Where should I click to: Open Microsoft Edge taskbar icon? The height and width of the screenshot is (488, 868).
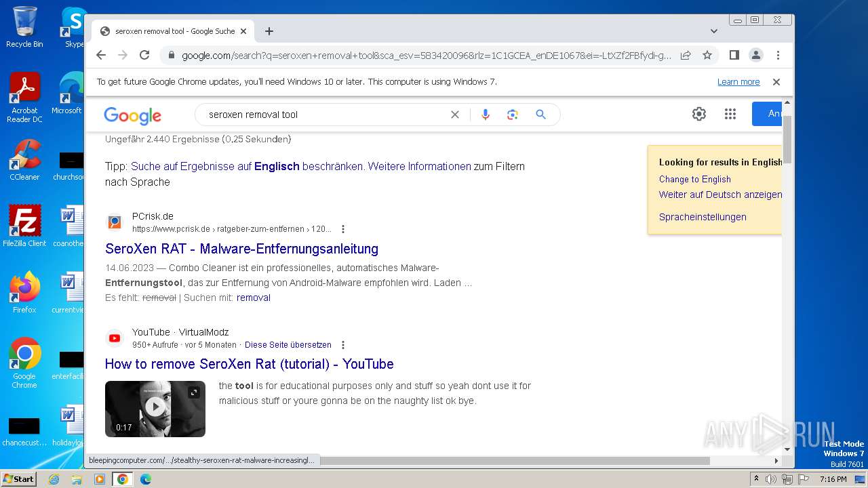point(146,479)
